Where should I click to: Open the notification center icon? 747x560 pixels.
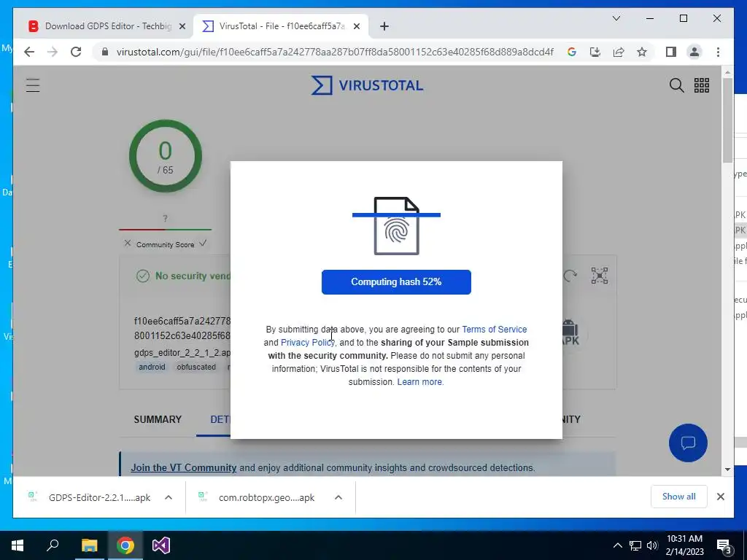[724, 546]
